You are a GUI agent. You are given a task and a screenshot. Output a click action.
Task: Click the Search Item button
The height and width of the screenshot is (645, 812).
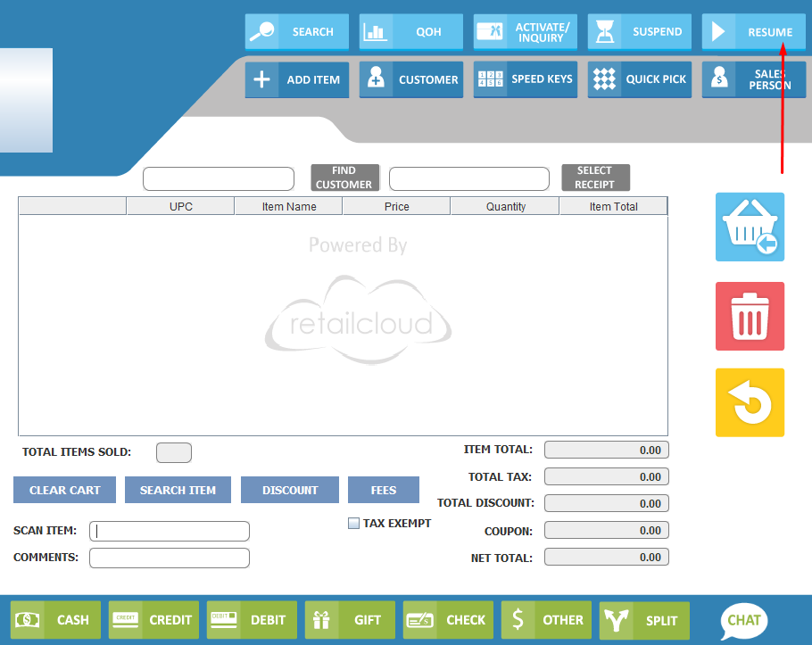(178, 490)
